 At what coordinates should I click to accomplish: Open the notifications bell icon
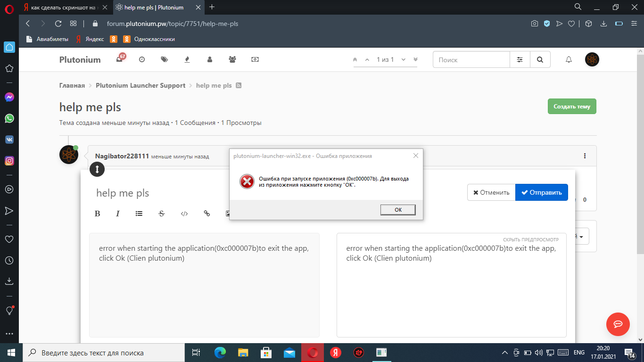pyautogui.click(x=569, y=59)
